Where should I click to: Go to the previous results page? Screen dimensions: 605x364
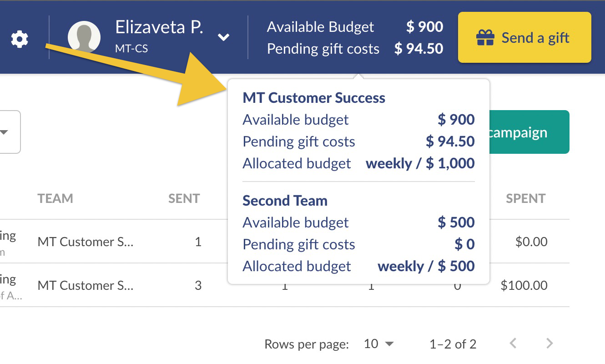pos(513,343)
